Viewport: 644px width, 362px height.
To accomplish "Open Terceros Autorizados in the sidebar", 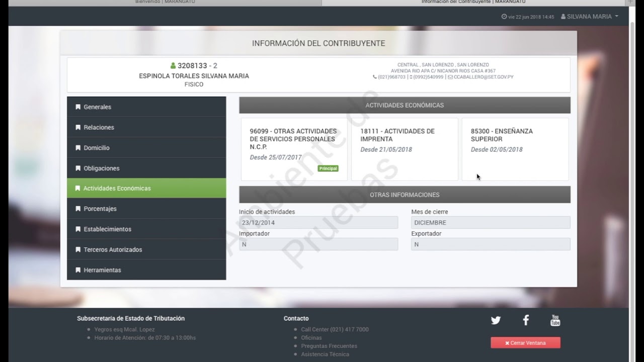I will tap(113, 250).
